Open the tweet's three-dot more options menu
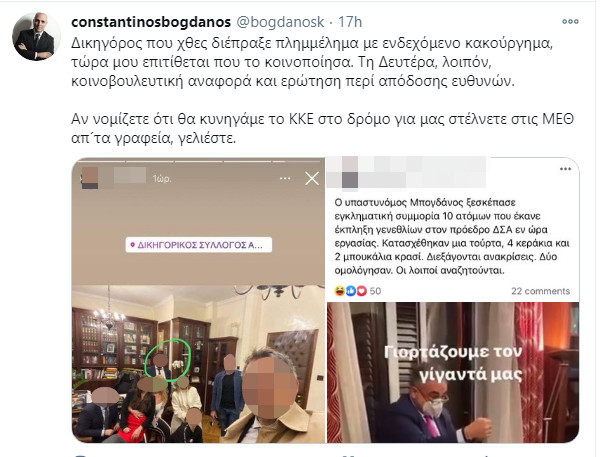The width and height of the screenshot is (605, 457). coord(570,22)
